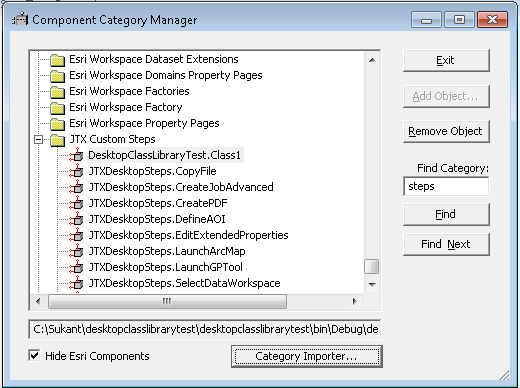The image size is (520, 388).
Task: Click the horizontal scrollbar right arrow
Action: point(355,302)
